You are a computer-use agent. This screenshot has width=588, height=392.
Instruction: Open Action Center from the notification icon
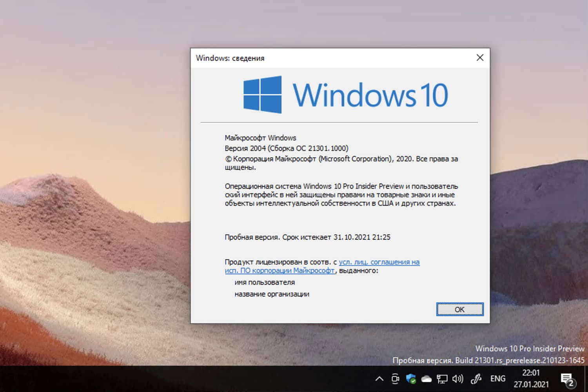coord(566,377)
